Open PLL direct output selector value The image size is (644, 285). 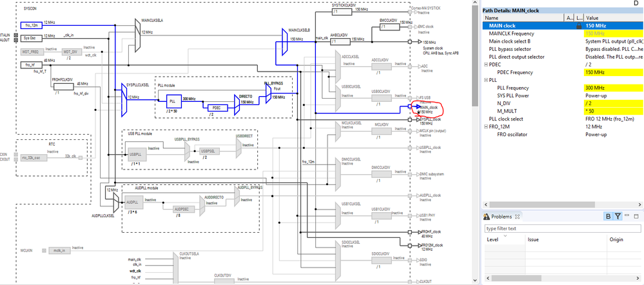click(x=614, y=57)
